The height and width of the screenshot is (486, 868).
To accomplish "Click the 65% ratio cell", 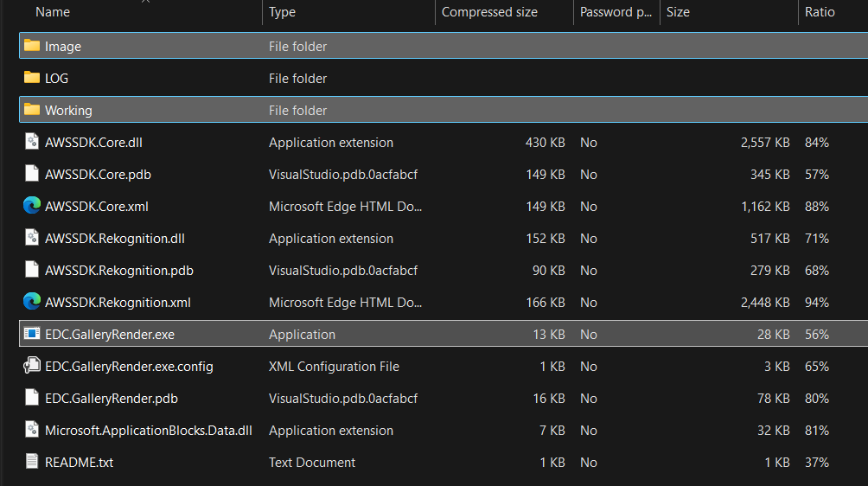I will point(817,367).
